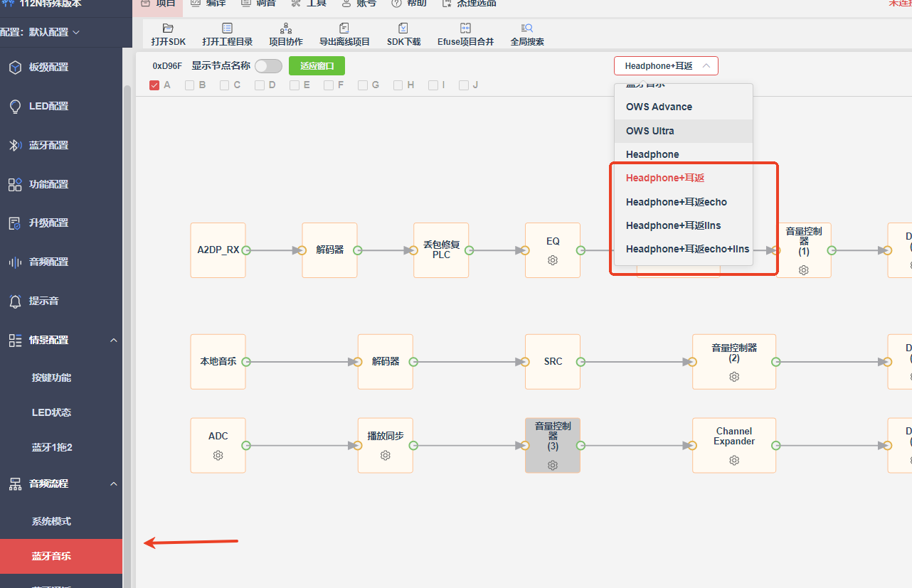The width and height of the screenshot is (912, 588).
Task: Open gear on 音量控制器 (1) node
Action: 804,270
